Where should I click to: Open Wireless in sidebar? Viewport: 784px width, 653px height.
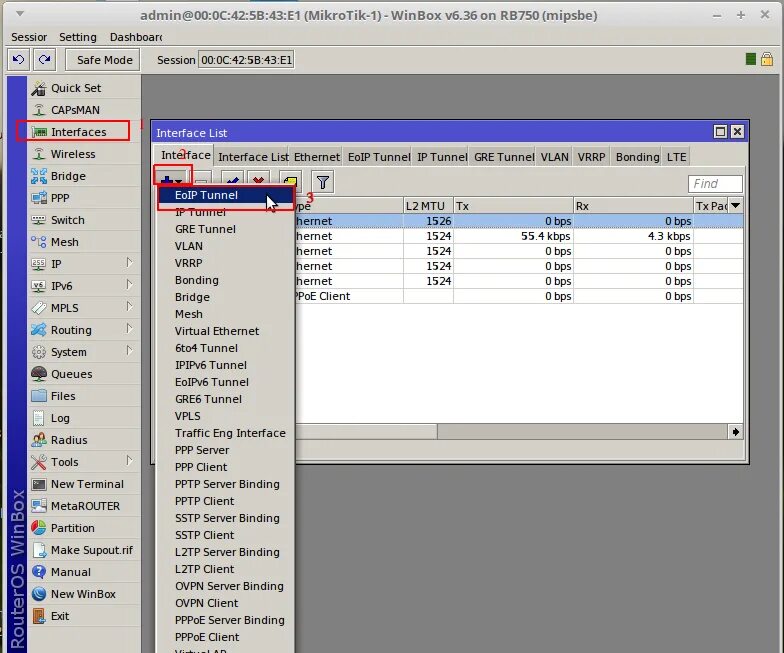pos(84,154)
